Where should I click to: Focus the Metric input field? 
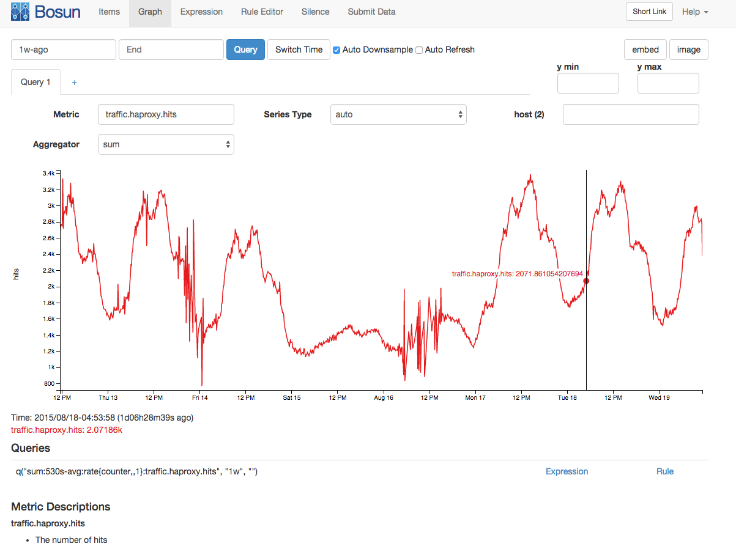pyautogui.click(x=166, y=114)
